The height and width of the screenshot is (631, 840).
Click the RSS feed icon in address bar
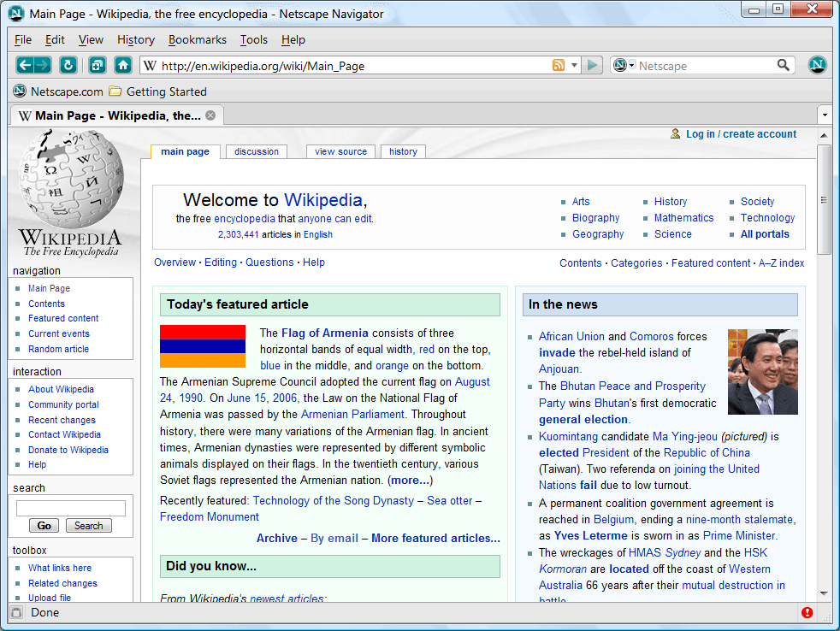(x=559, y=66)
